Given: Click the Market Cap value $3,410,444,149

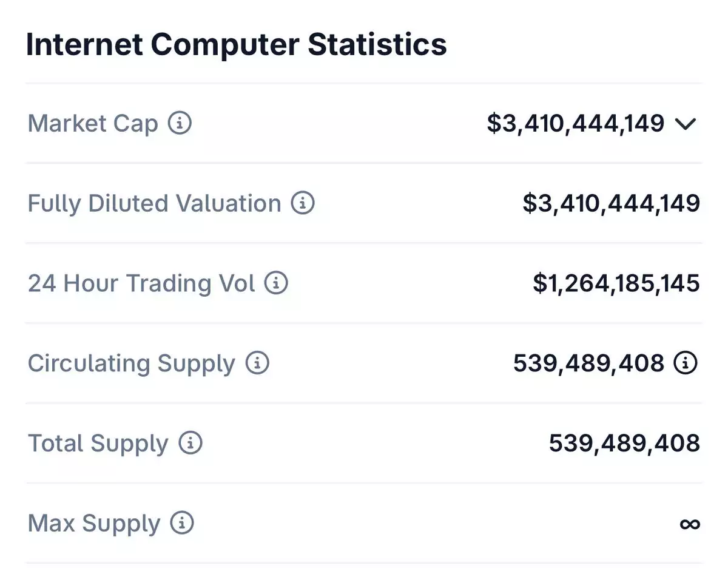Looking at the screenshot, I should coord(575,123).
